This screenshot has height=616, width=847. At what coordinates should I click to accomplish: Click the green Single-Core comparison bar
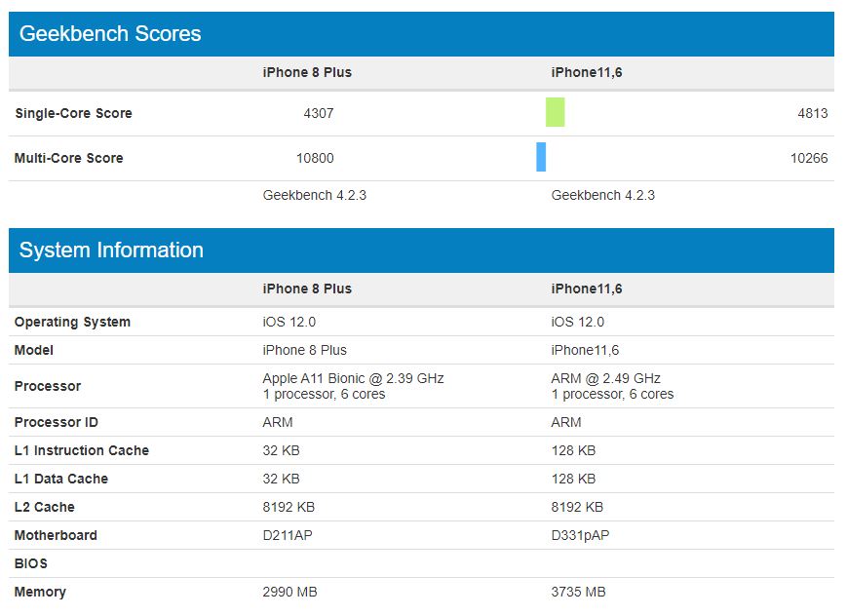click(555, 112)
